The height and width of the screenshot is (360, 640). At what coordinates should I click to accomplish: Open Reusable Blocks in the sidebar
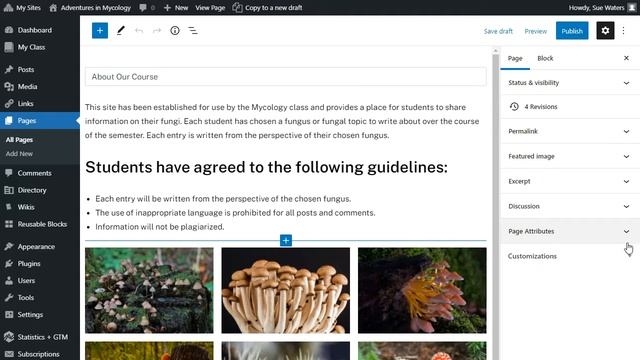click(x=40, y=224)
